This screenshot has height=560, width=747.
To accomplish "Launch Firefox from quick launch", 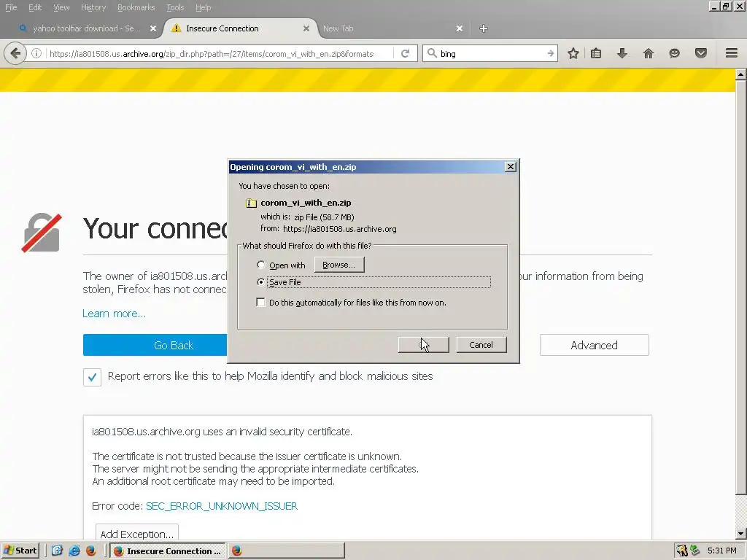I will pyautogui.click(x=91, y=551).
